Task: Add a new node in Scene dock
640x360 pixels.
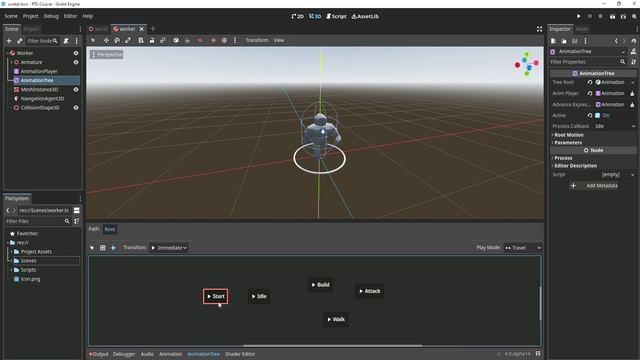Action: click(9, 41)
